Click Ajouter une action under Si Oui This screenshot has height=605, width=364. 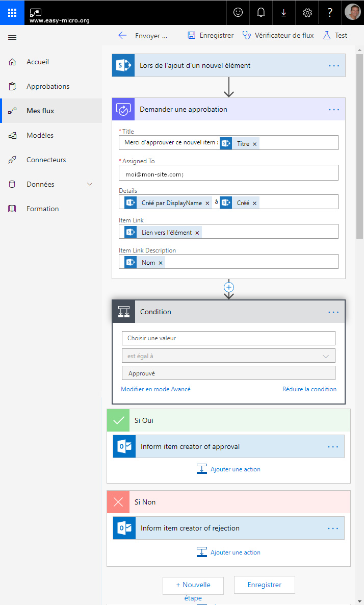click(x=228, y=469)
